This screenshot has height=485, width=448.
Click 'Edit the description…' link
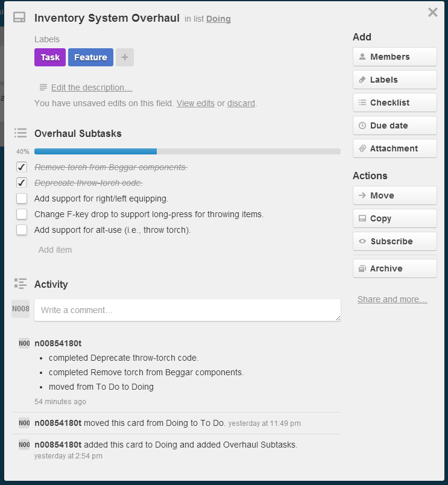click(x=92, y=87)
